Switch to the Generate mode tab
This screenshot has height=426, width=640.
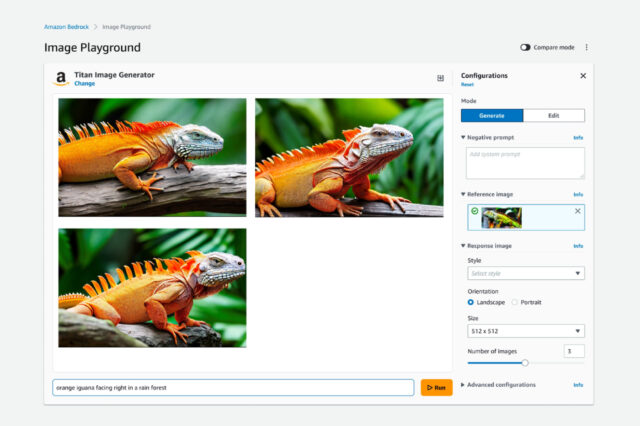coord(492,115)
